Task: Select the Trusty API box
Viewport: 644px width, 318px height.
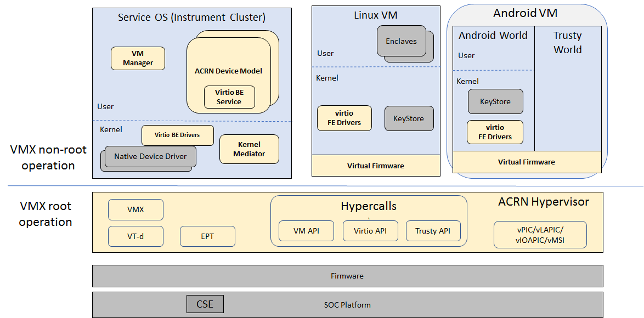Action: click(x=433, y=231)
